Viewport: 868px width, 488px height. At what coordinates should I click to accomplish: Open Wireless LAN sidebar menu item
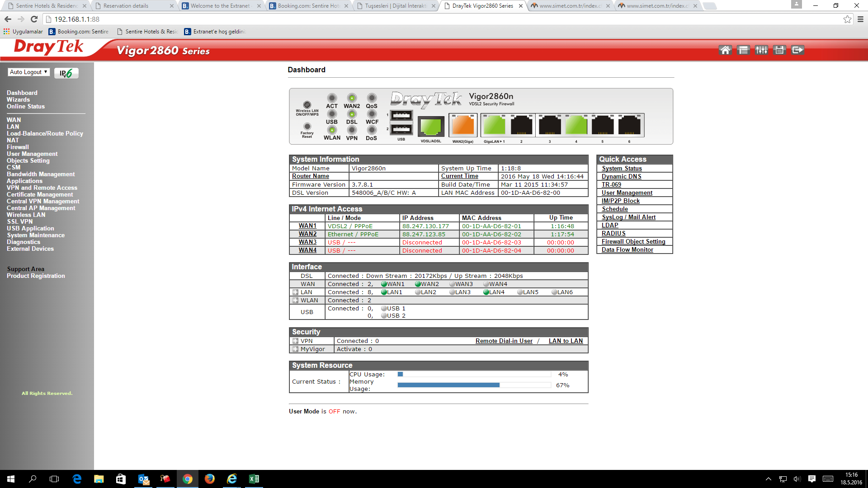pyautogui.click(x=26, y=215)
